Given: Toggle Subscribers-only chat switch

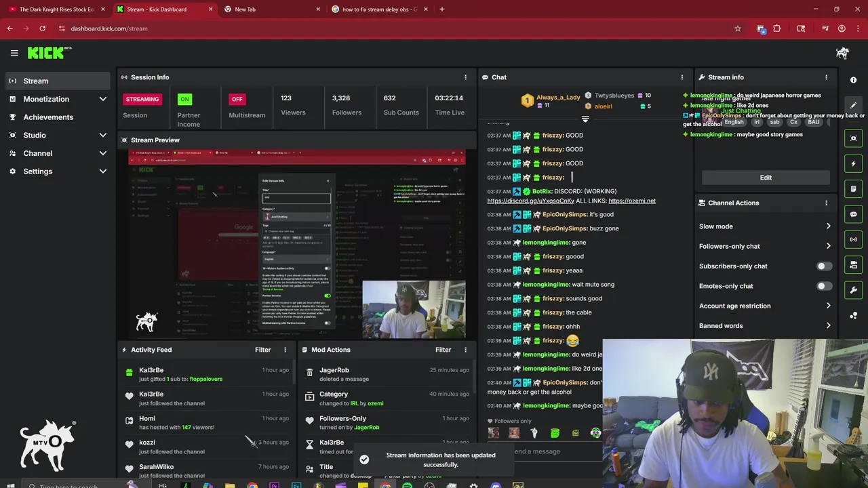Looking at the screenshot, I should tap(823, 266).
